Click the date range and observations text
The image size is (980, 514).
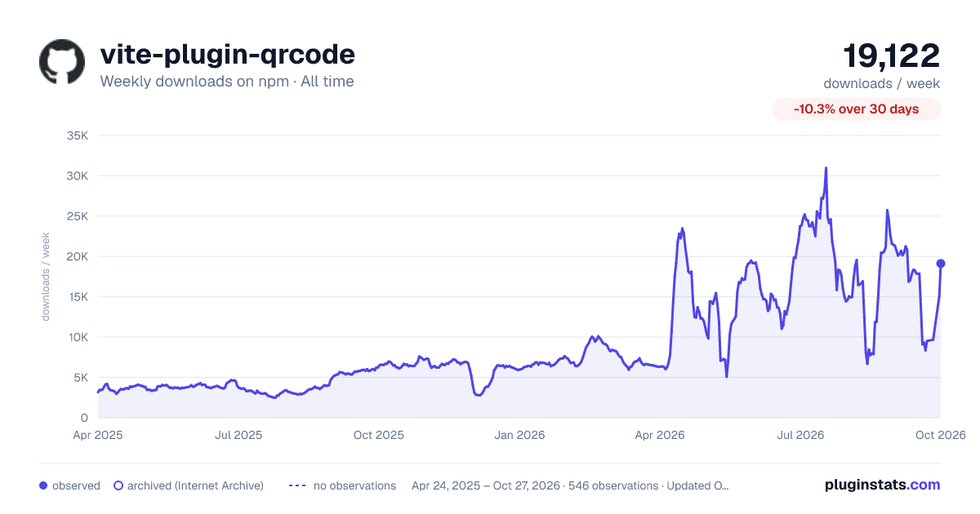pyautogui.click(x=570, y=485)
